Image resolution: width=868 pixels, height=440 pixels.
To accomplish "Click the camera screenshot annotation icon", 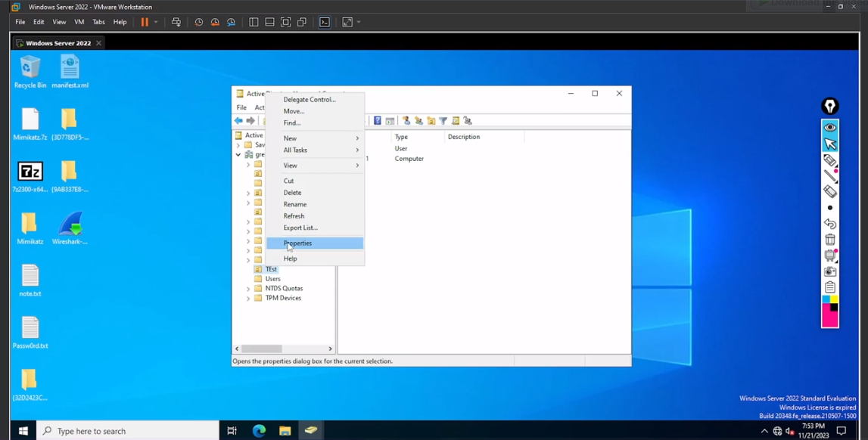I will click(x=830, y=271).
